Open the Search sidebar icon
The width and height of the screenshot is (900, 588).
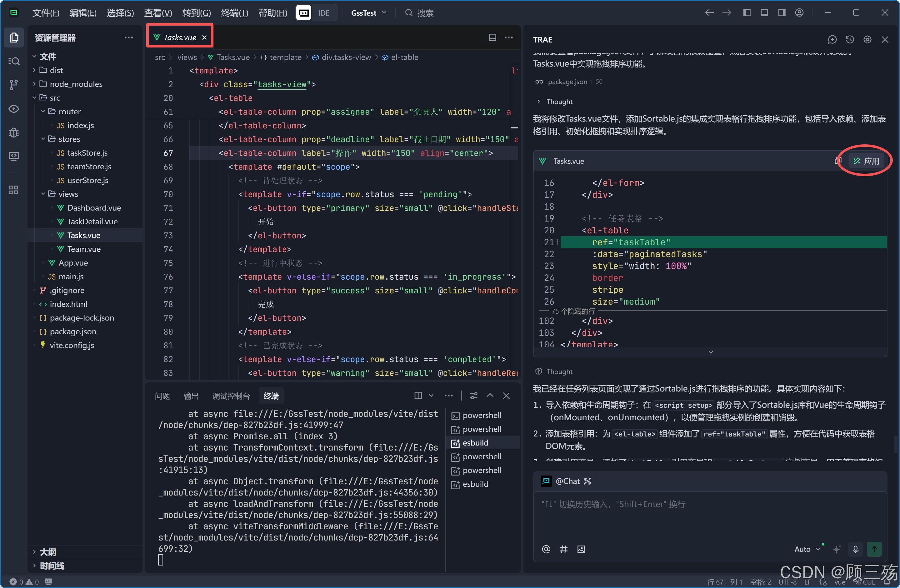[x=14, y=61]
